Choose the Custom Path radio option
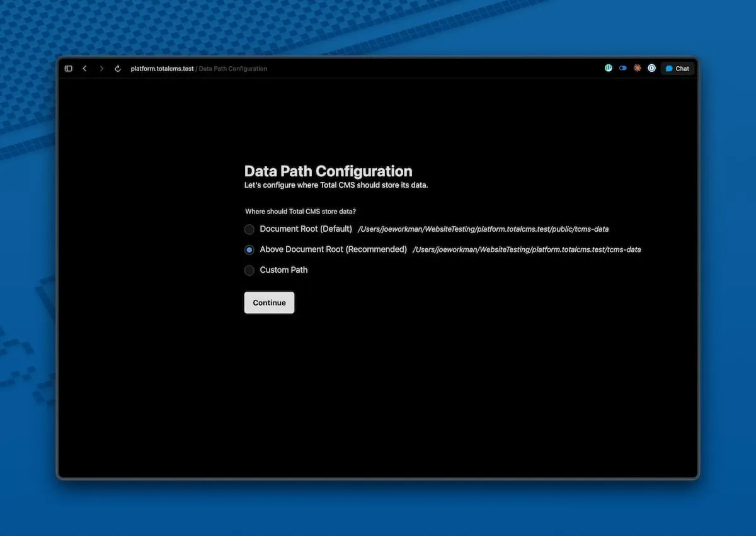 pyautogui.click(x=249, y=270)
